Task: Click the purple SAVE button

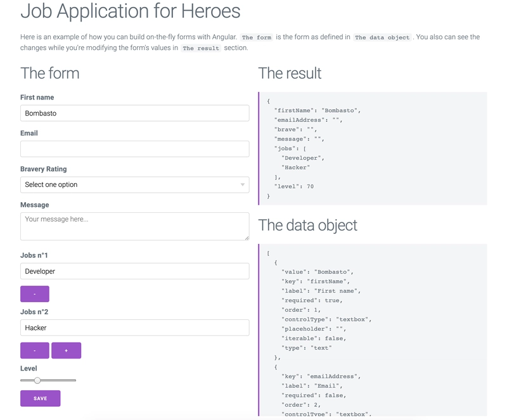Action: pos(40,398)
